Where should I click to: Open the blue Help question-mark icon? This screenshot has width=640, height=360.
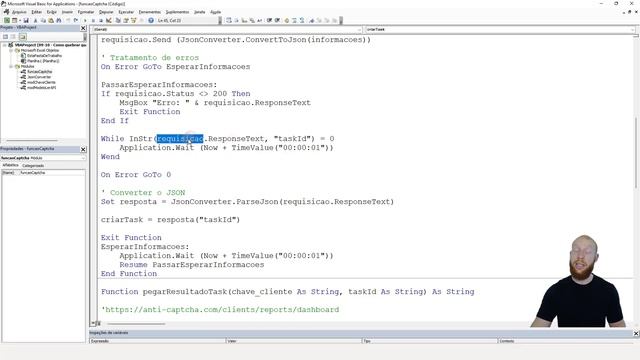point(151,20)
